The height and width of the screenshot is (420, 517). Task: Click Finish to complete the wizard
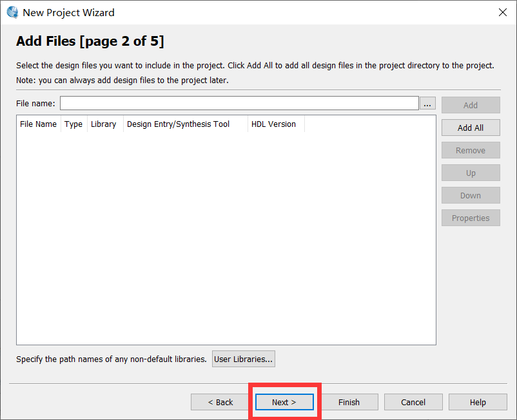[349, 402]
